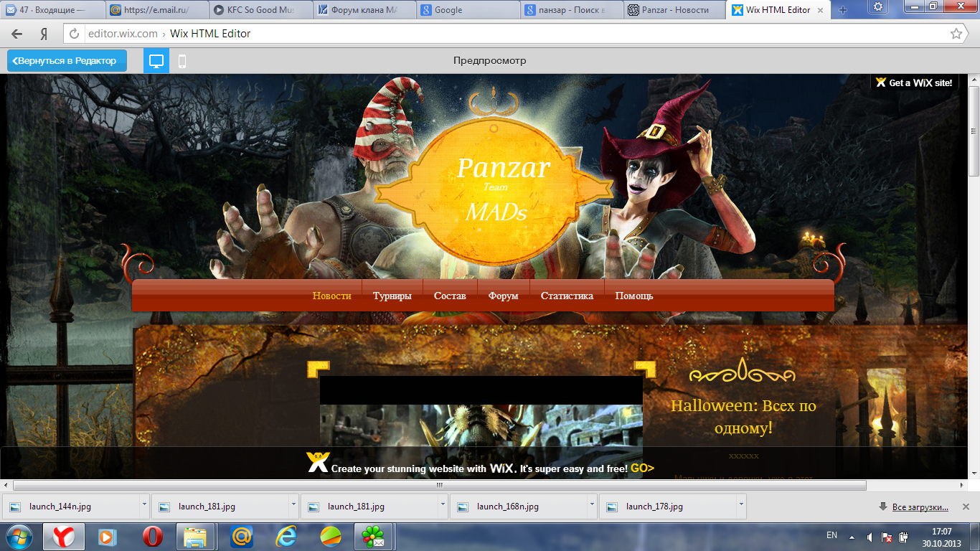Click 'GO>' link in Wix banner

click(642, 468)
